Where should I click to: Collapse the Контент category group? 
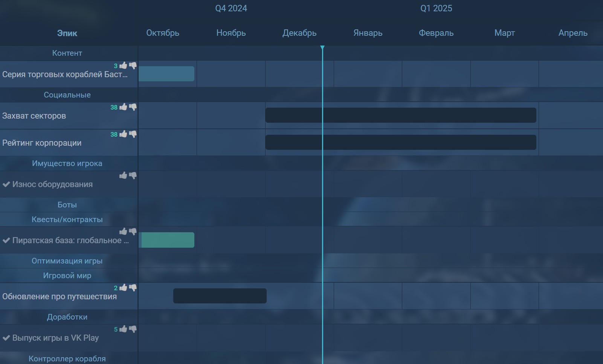(x=67, y=53)
